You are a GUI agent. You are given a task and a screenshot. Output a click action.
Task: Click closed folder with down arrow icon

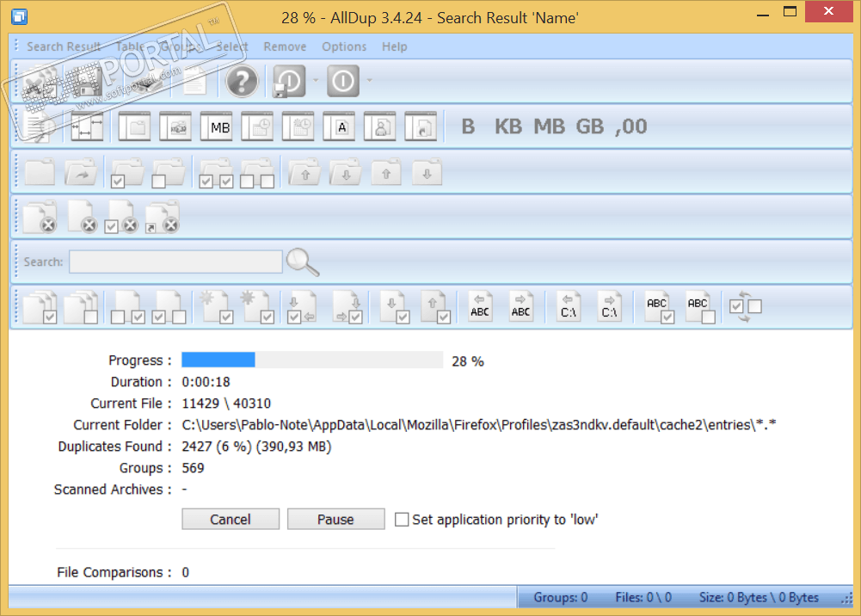427,172
